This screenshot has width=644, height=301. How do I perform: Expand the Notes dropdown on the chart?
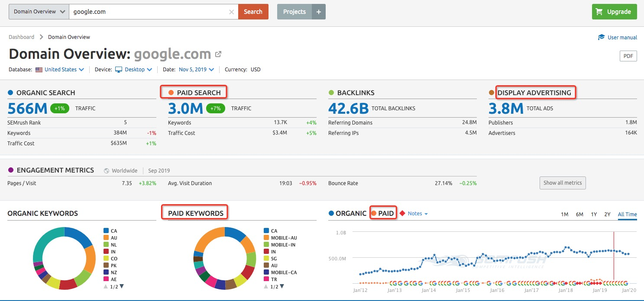[x=418, y=214]
